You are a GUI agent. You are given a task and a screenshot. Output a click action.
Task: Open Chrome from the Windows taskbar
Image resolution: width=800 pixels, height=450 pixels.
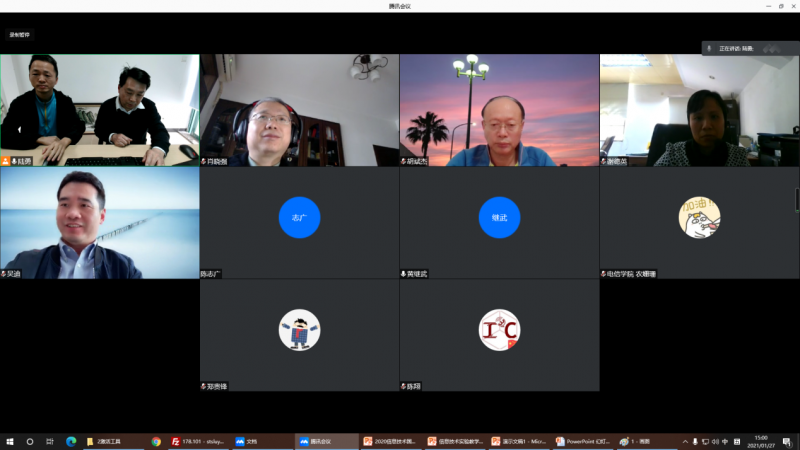pos(156,441)
